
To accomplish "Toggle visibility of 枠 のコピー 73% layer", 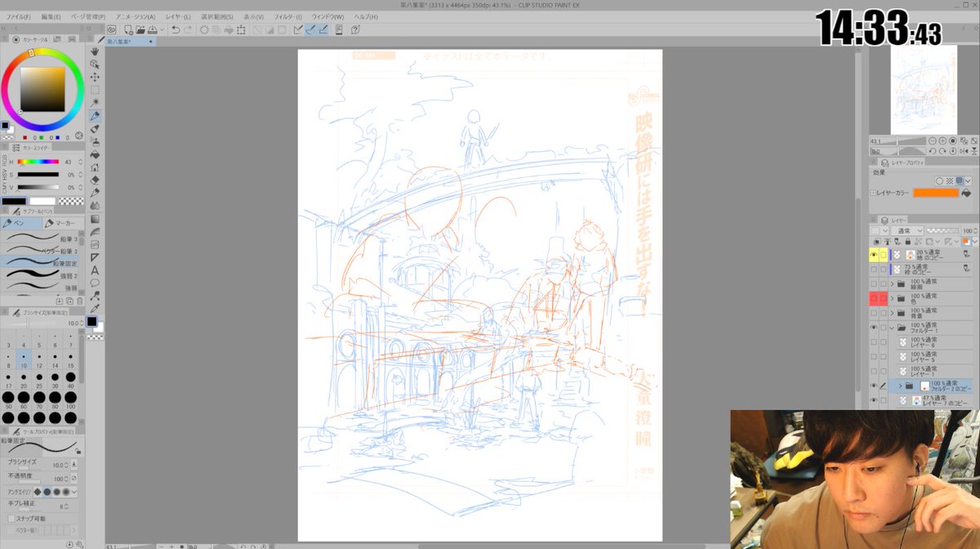I will [875, 269].
